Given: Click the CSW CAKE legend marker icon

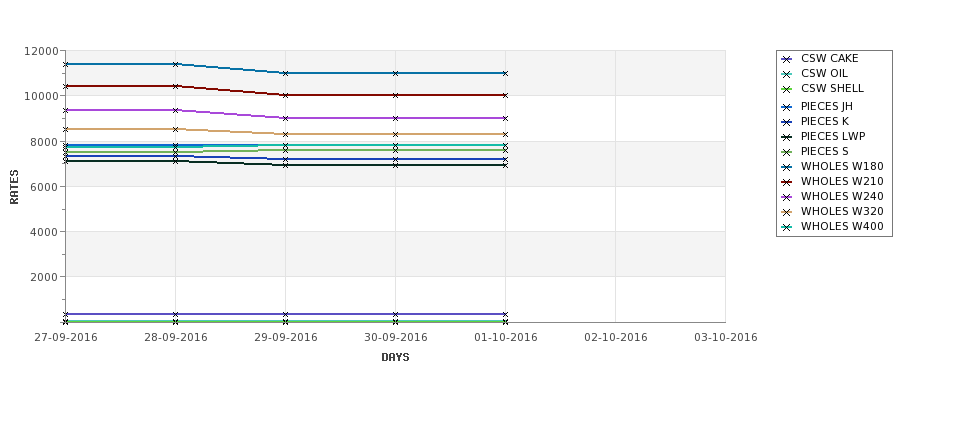Looking at the screenshot, I should (787, 59).
